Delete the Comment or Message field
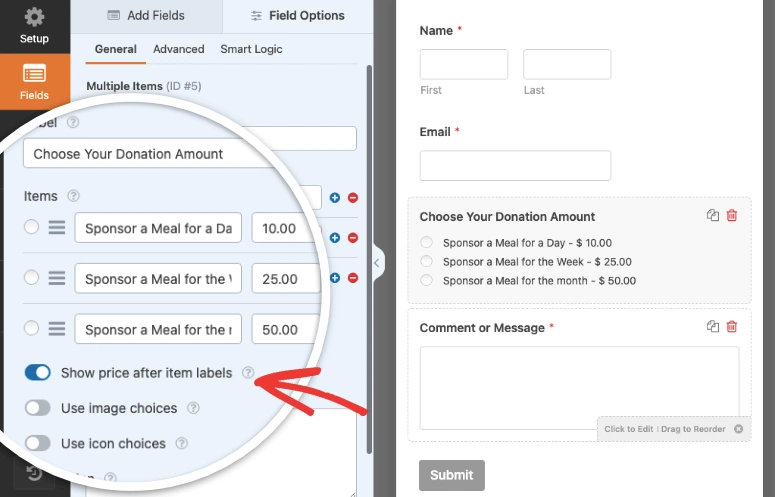The image size is (775, 497). 732,326
